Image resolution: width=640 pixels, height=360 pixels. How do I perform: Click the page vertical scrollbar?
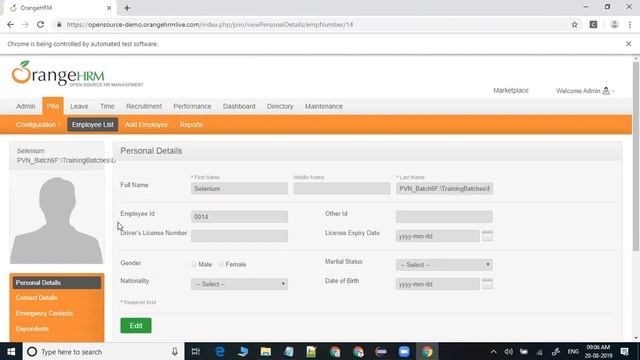point(636,157)
